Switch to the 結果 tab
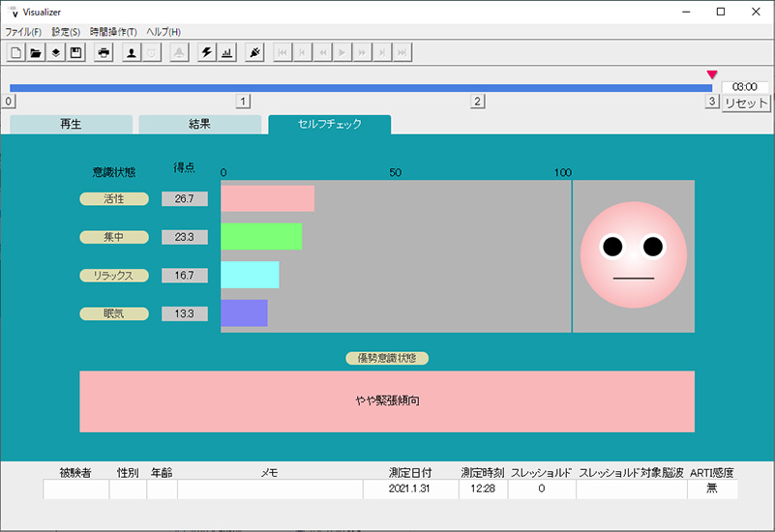 (x=200, y=124)
